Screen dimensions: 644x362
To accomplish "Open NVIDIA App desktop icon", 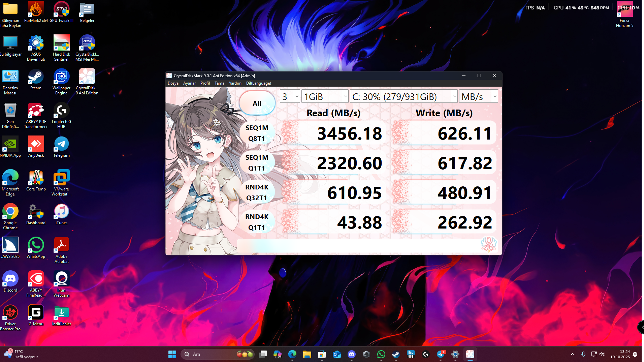I will click(10, 147).
